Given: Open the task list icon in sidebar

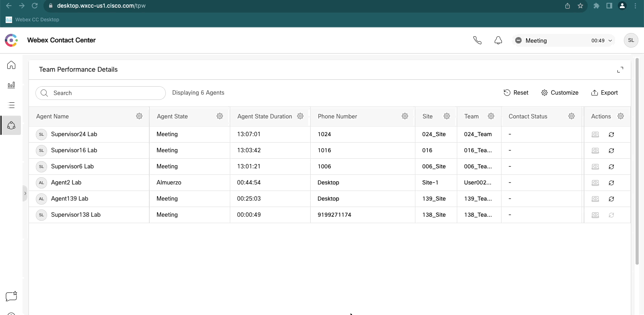Looking at the screenshot, I should 11,105.
